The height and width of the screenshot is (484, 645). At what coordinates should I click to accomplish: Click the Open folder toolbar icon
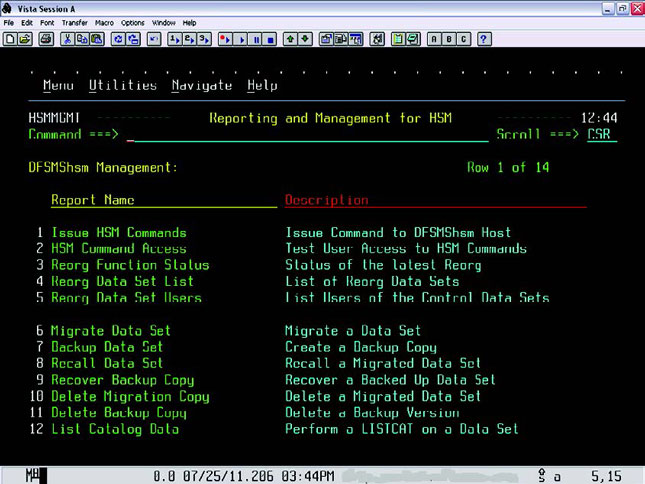pos(25,39)
